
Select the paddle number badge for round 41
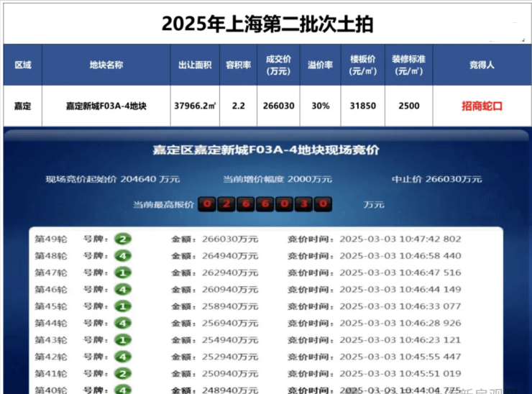tap(123, 373)
